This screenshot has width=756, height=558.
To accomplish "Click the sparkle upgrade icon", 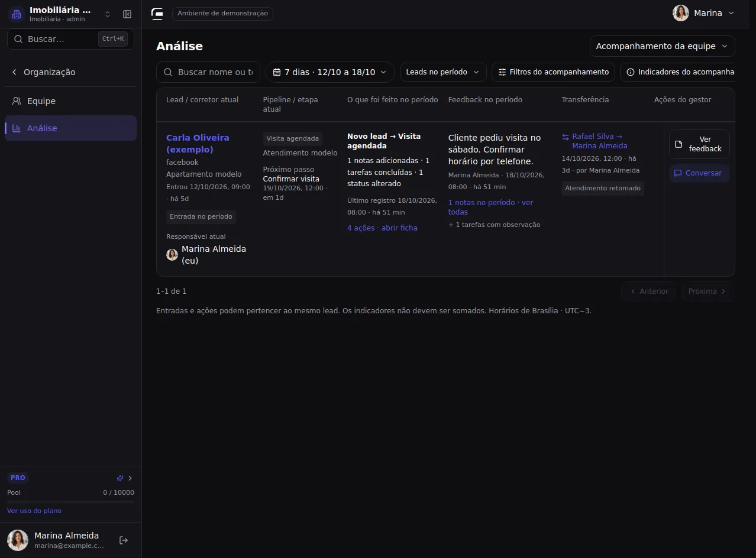I will pyautogui.click(x=120, y=478).
